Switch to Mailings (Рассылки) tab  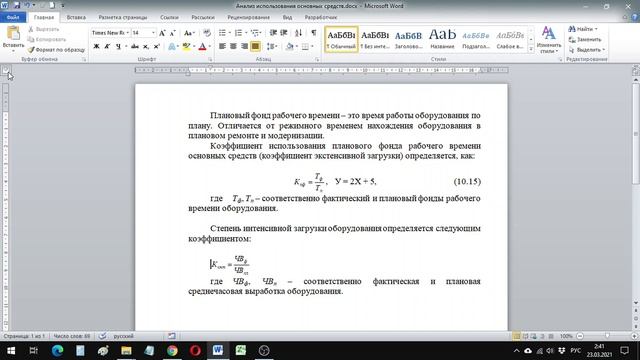pyautogui.click(x=203, y=18)
